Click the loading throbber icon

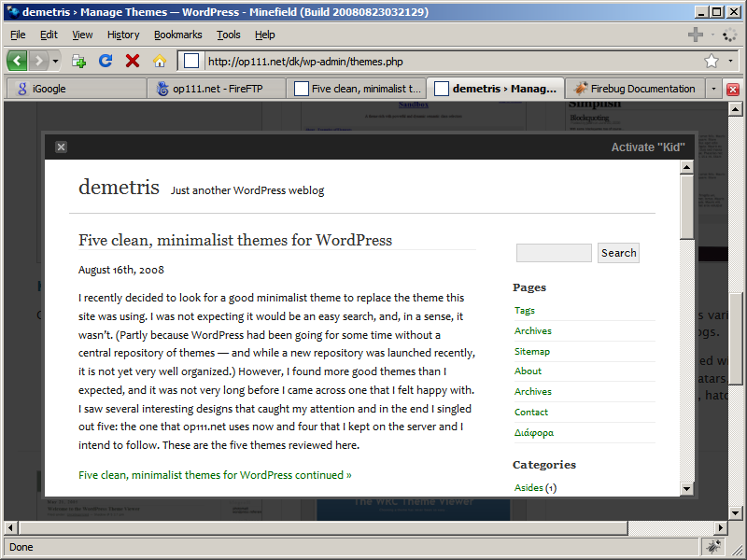[x=729, y=35]
